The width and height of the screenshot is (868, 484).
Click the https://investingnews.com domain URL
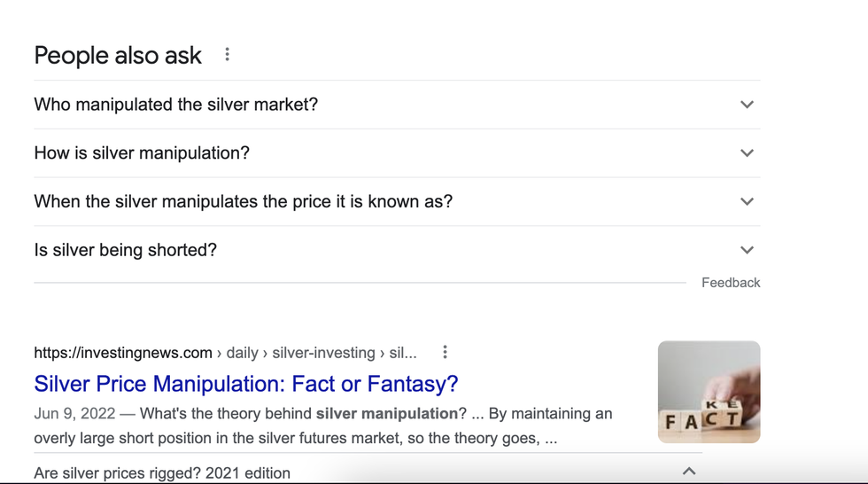[123, 353]
